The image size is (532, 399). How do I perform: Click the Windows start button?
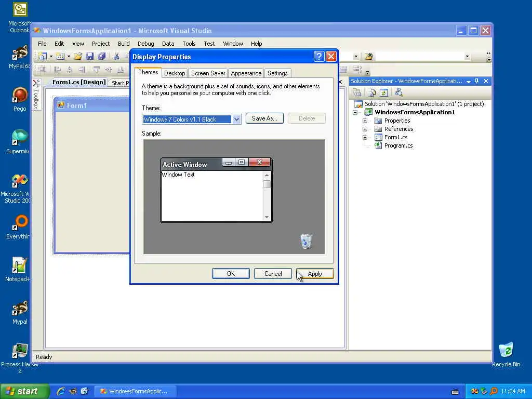pyautogui.click(x=24, y=391)
